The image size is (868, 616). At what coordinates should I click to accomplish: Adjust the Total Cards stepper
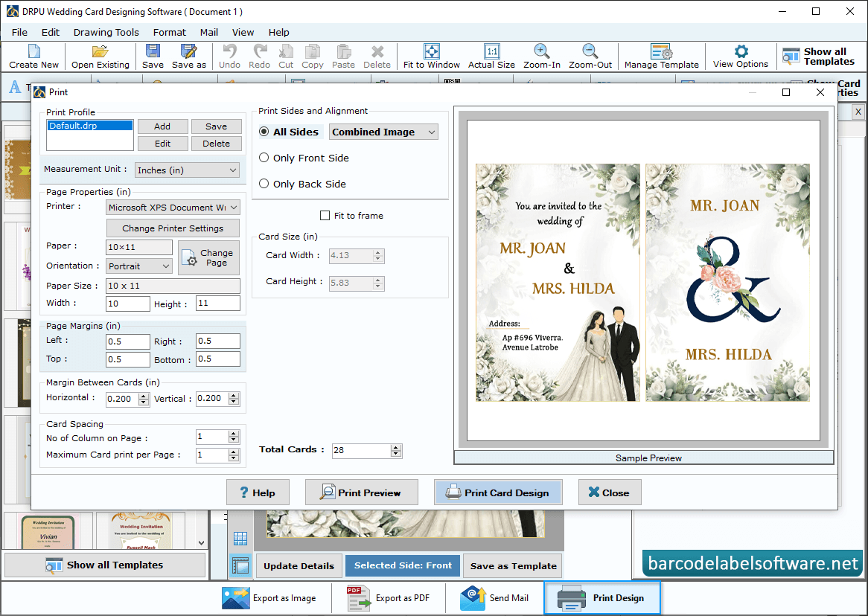(x=396, y=451)
